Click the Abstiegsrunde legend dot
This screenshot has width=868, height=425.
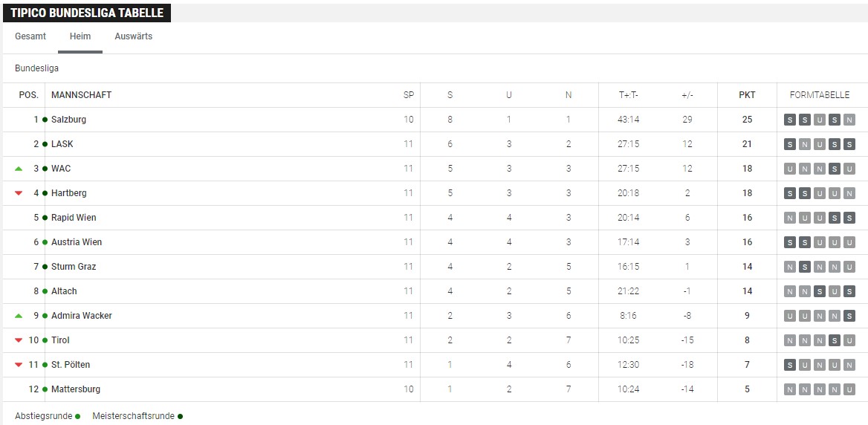tap(77, 417)
